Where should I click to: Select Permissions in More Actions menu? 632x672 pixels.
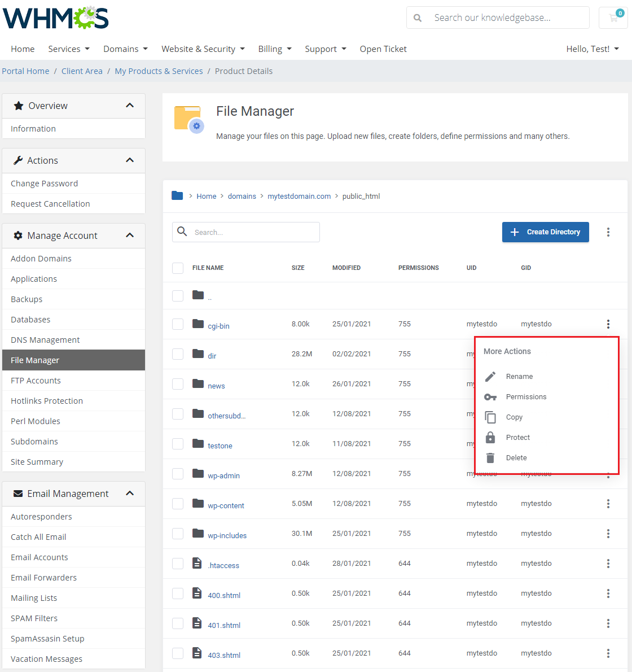pyautogui.click(x=526, y=397)
